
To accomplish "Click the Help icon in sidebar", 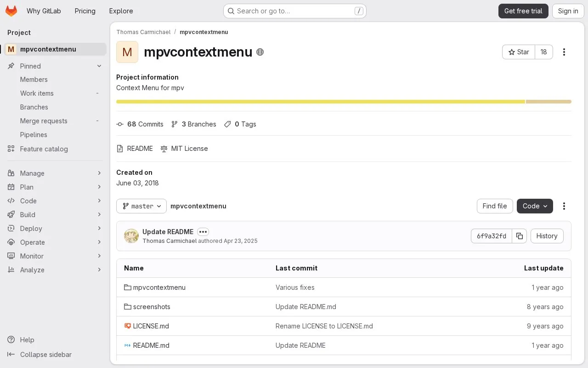I will [11, 340].
